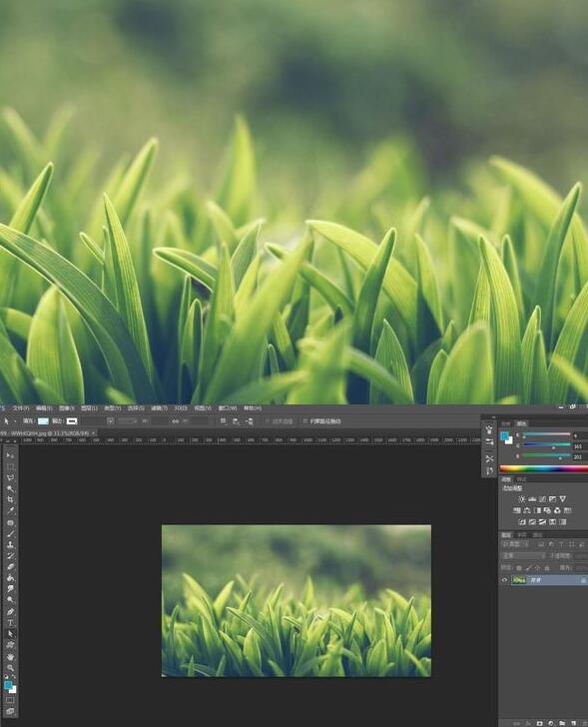Select the Clone Stamp tool
Screen dimensions: 588x727
tap(10, 544)
